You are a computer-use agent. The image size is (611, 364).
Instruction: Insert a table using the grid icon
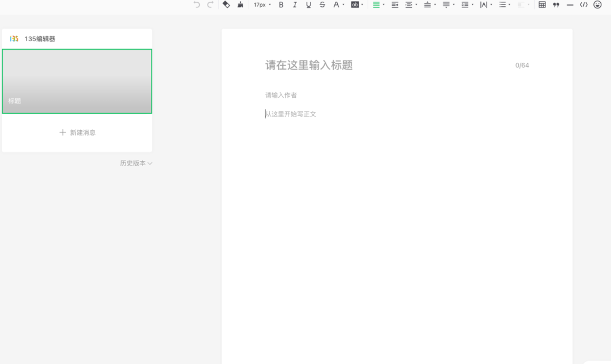click(x=542, y=5)
